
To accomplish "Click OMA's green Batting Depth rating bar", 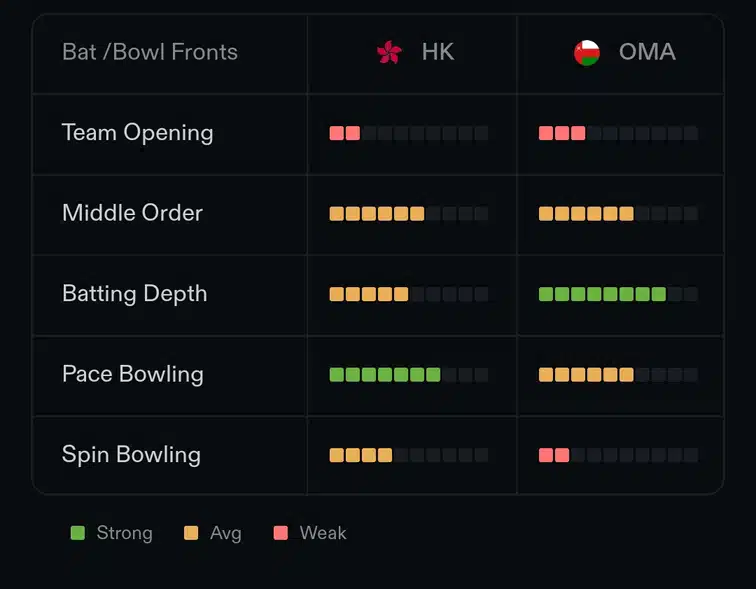I will 618,294.
